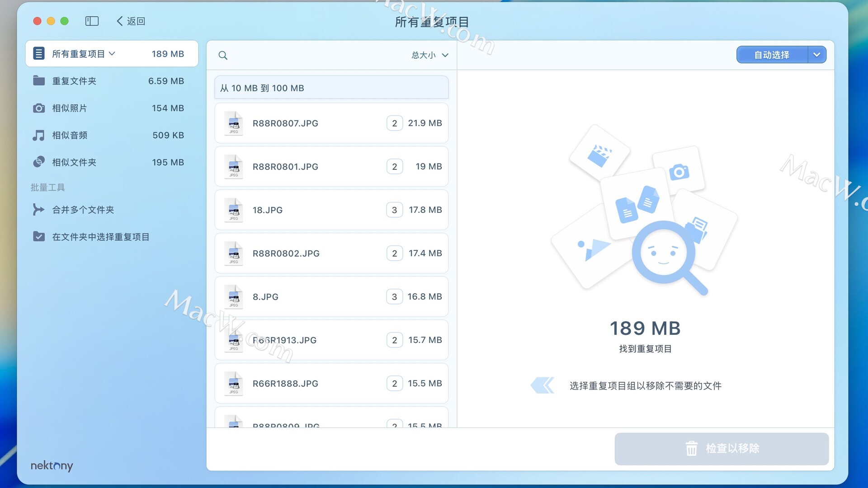Open the auto select dropdown arrow

[816, 55]
